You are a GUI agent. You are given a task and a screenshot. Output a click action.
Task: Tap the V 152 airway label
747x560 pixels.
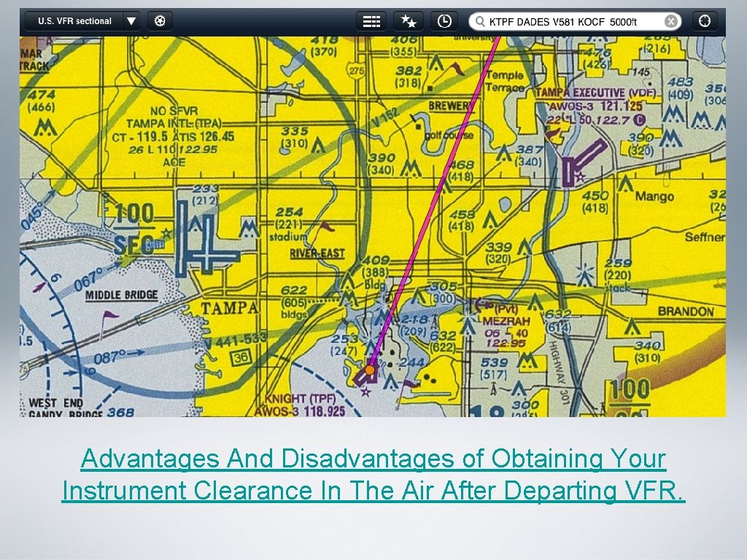tap(384, 119)
